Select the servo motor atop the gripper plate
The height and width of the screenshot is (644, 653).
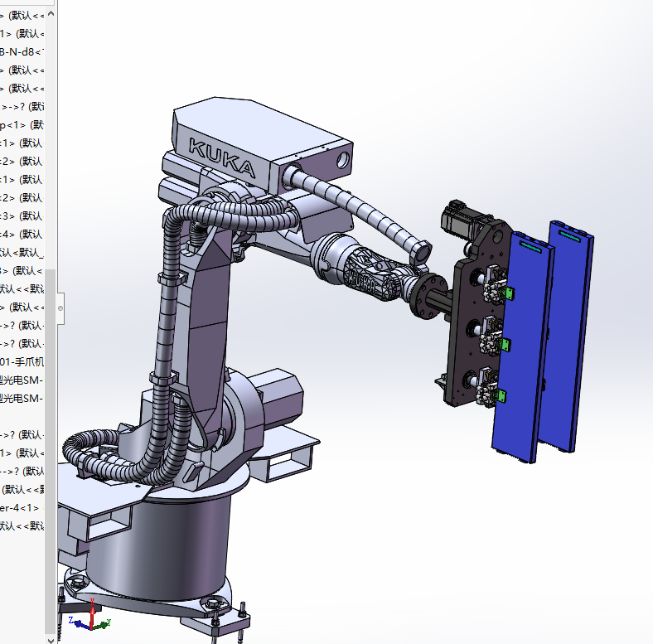[466, 219]
